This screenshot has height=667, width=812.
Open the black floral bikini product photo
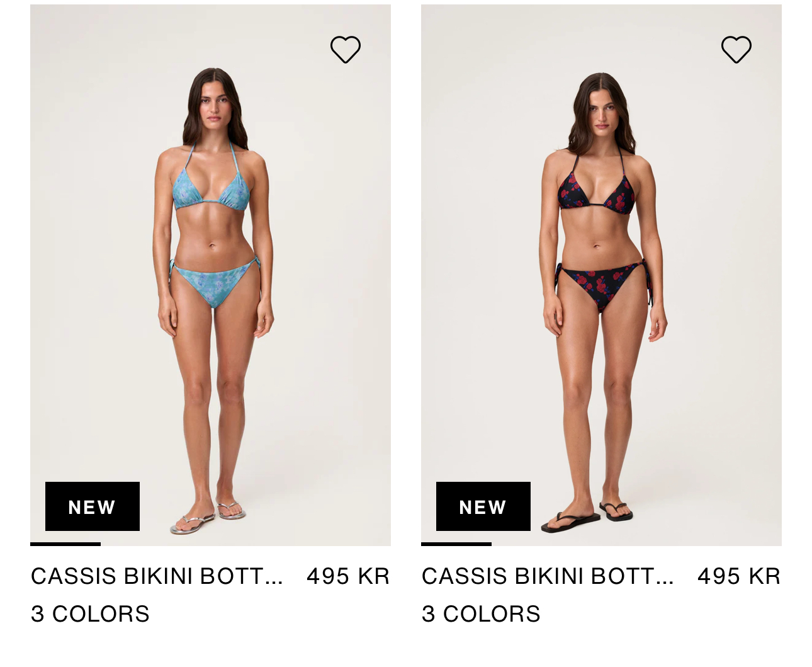(x=601, y=275)
